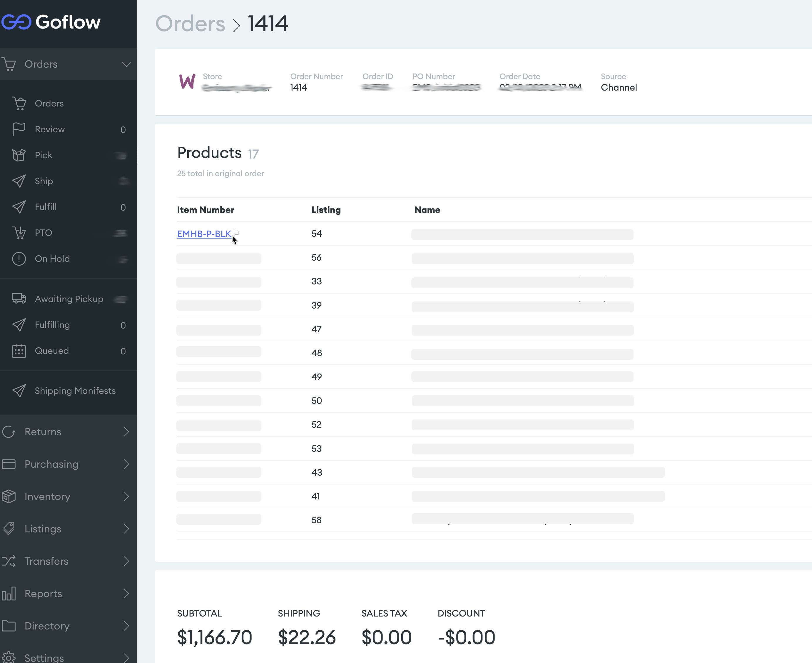The image size is (812, 663).
Task: Click the Queued calendar icon
Action: (x=19, y=351)
